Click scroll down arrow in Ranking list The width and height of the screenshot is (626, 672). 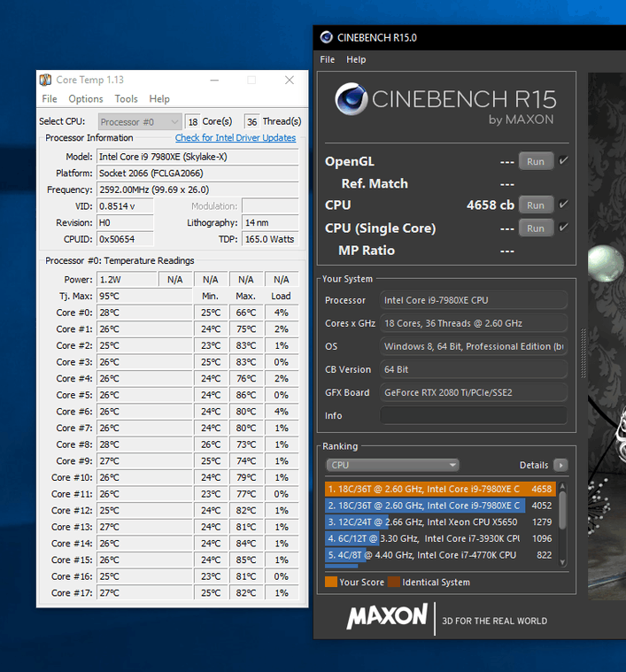[562, 562]
